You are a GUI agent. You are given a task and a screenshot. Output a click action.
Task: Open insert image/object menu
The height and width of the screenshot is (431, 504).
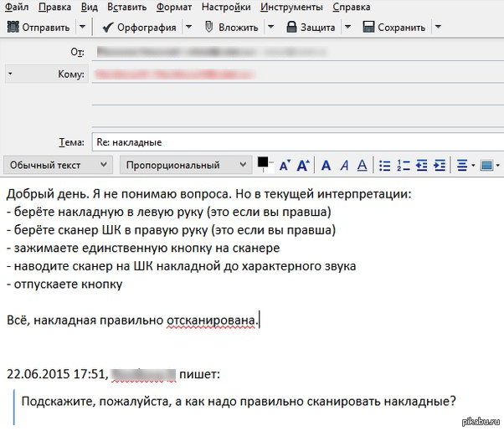(x=490, y=166)
